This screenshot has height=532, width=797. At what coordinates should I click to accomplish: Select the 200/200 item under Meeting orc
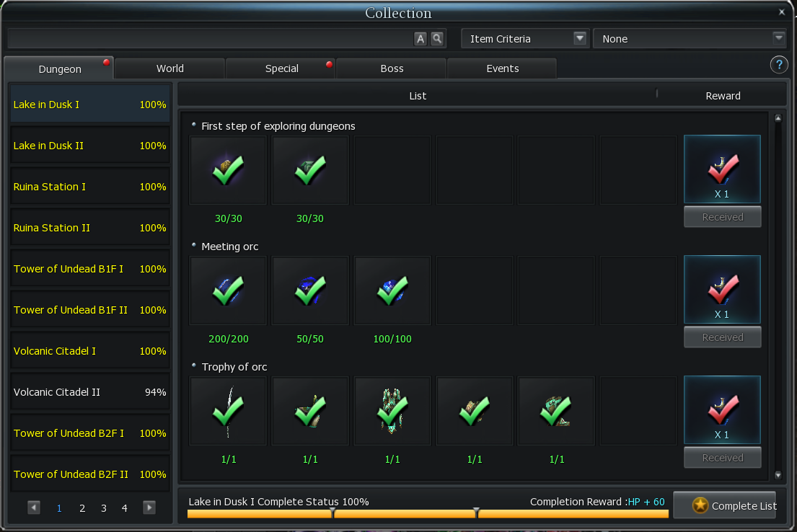coord(228,291)
